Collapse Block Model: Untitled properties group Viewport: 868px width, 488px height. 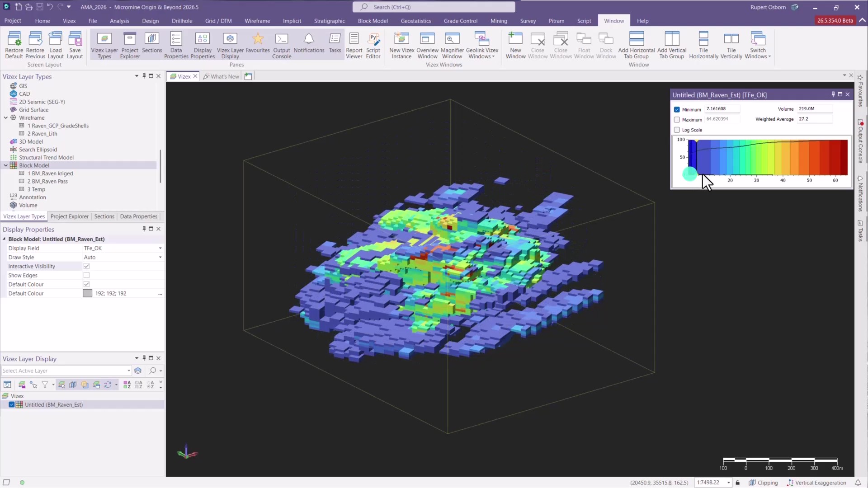tap(5, 239)
